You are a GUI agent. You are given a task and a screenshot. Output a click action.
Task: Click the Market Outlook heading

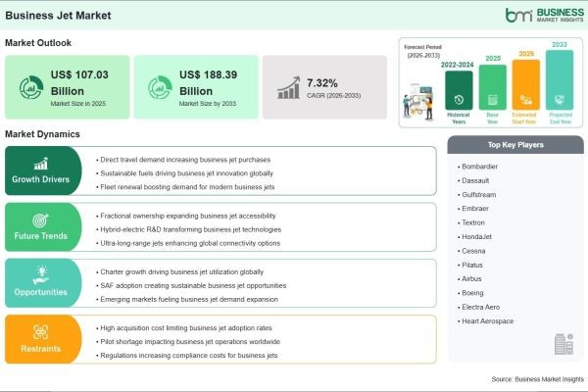[x=38, y=43]
